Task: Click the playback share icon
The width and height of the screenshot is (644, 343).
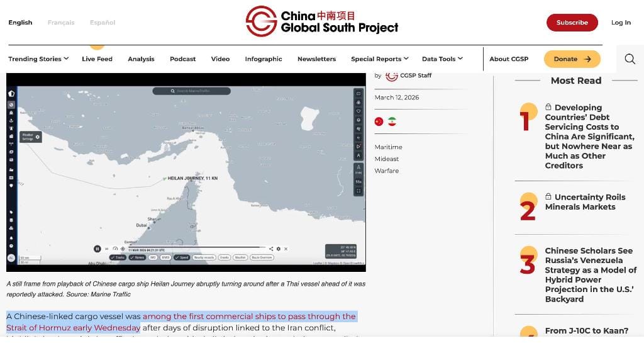Action: 271,249
